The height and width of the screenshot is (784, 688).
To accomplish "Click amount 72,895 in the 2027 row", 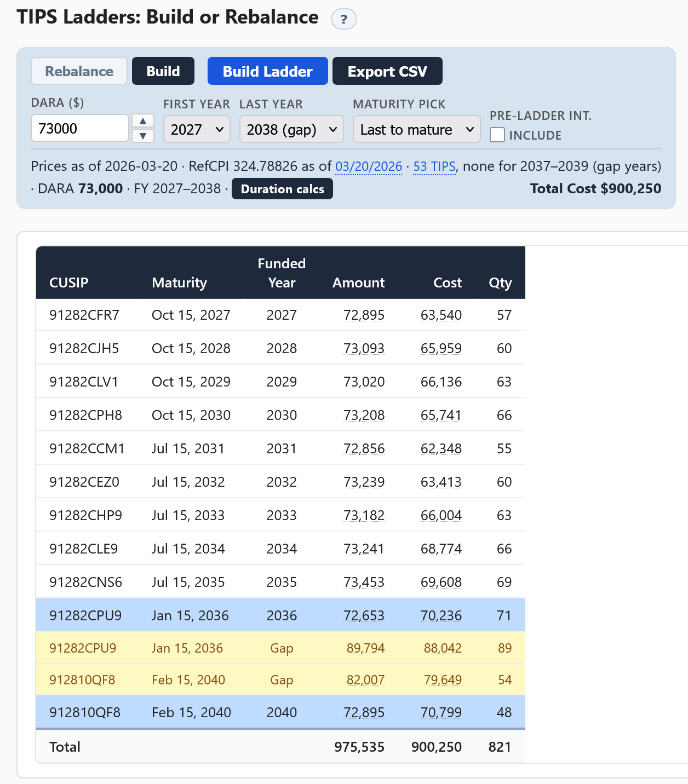I will 364,315.
